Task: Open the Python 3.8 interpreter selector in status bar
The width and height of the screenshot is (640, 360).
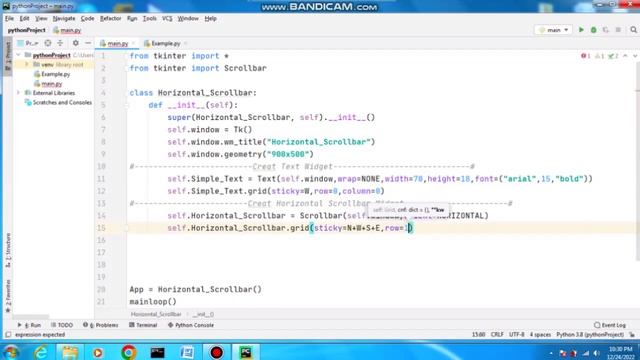Action: pyautogui.click(x=590, y=335)
